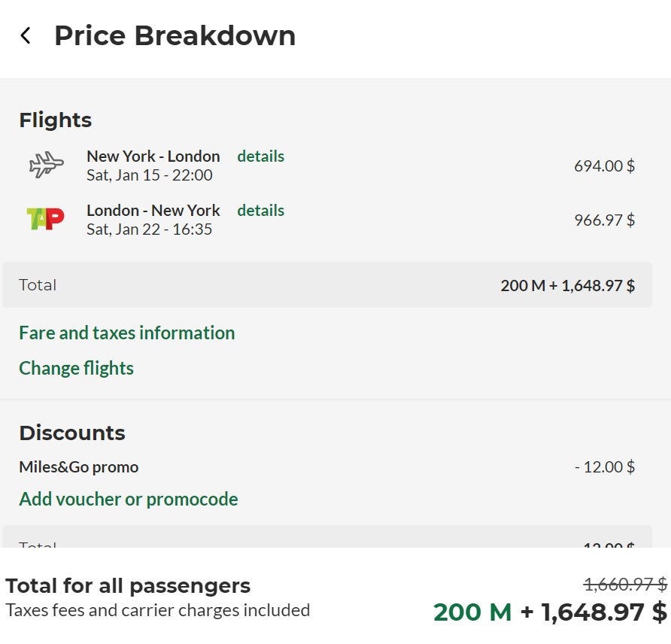Select Change flights link
The image size is (671, 644).
77,368
